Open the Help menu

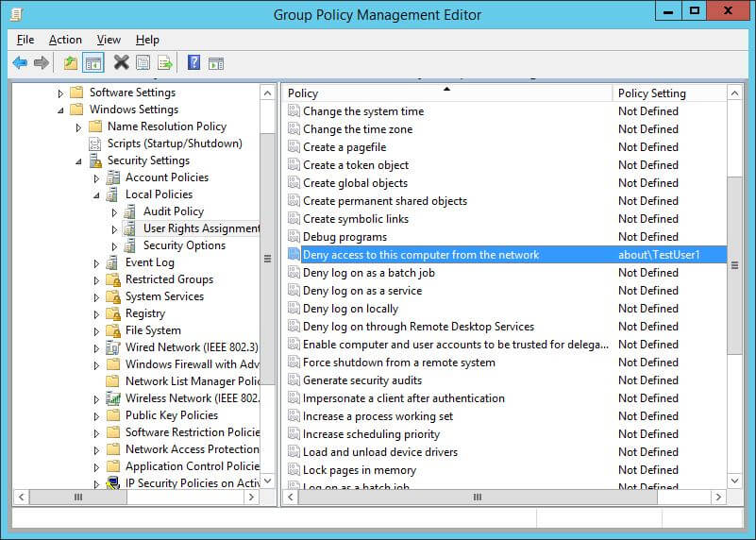pyautogui.click(x=147, y=40)
